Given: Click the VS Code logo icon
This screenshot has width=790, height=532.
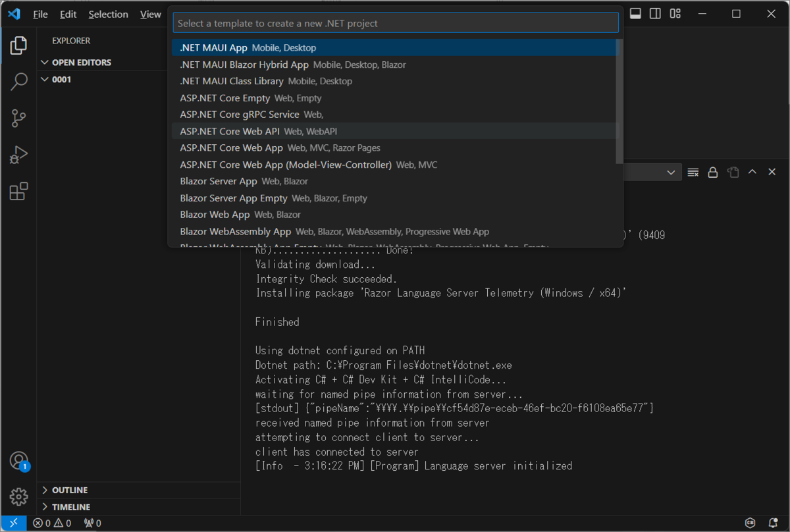Looking at the screenshot, I should 14,14.
